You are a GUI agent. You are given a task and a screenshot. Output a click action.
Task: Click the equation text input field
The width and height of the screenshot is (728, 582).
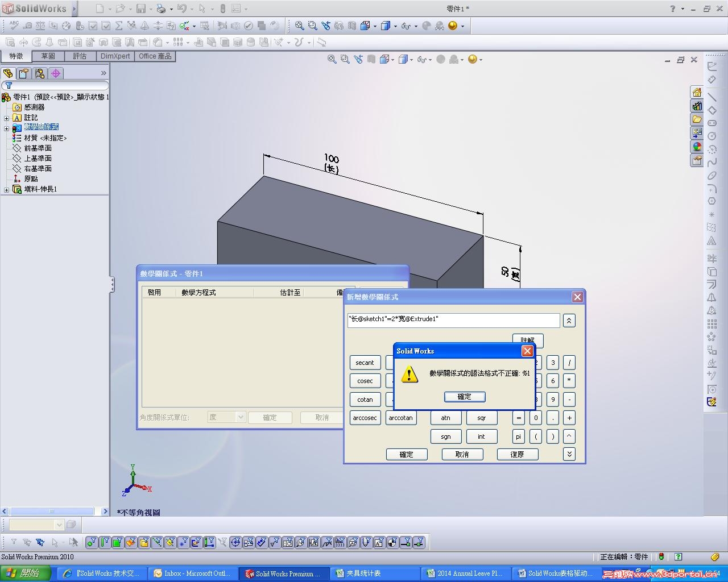click(x=453, y=320)
